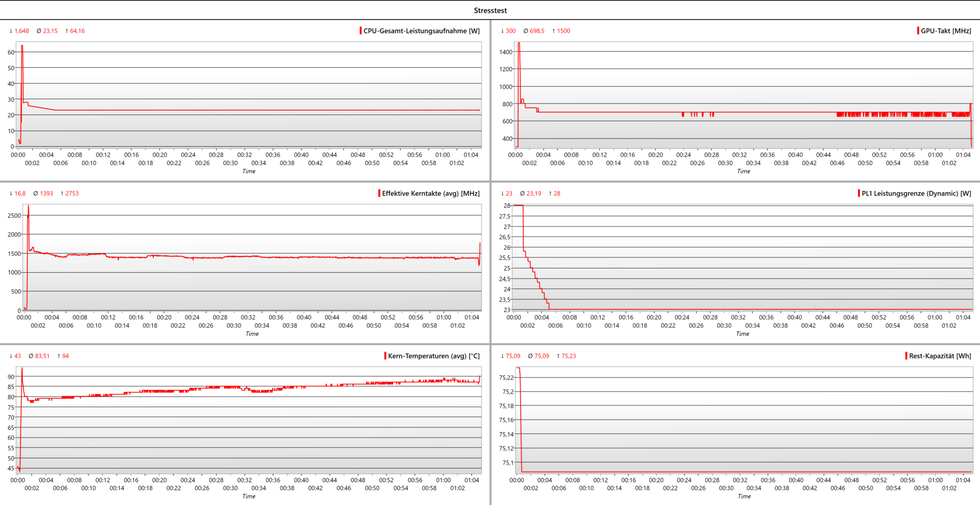Click the 1400 y-axis tick in GPU-Takt chart
This screenshot has height=505, width=980.
pos(505,52)
